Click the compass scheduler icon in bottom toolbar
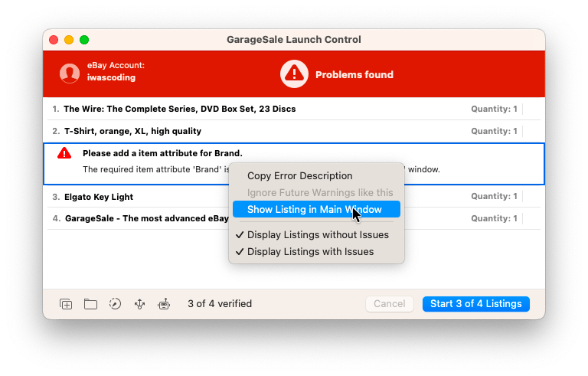Screen dimensions: 588x376 tap(115, 303)
